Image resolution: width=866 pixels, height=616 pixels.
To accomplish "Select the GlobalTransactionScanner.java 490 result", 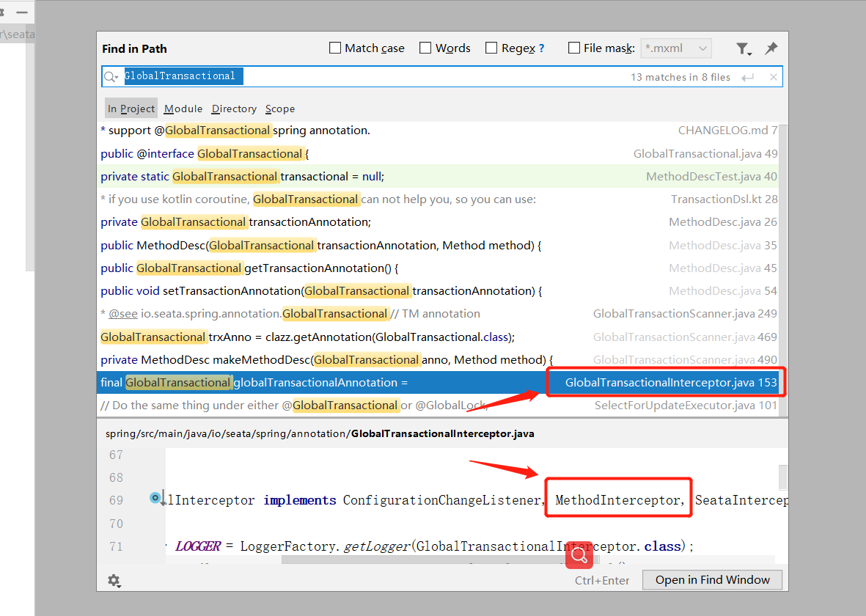I will coord(438,359).
